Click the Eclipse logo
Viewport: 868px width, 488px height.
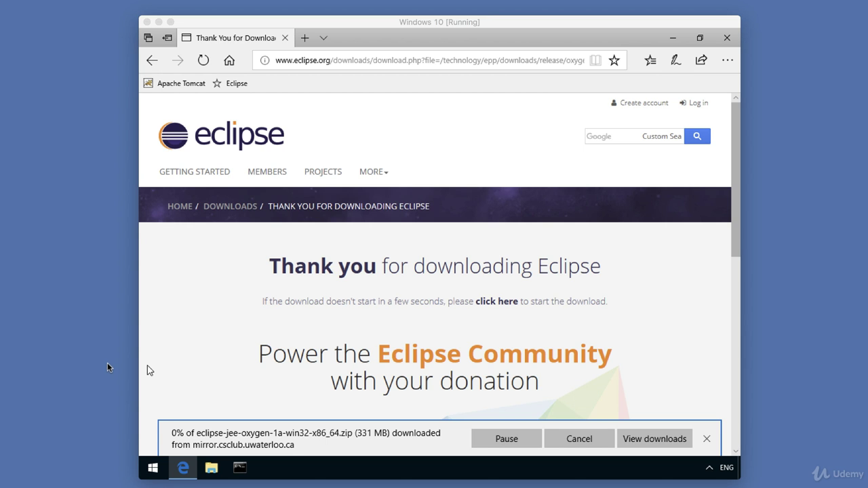tap(221, 136)
